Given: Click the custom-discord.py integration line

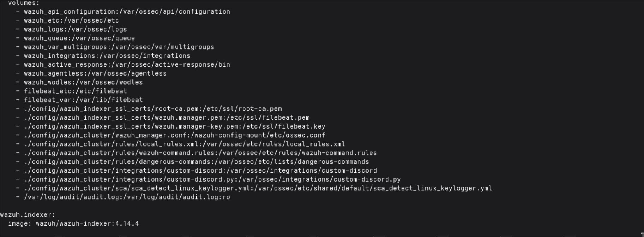Looking at the screenshot, I should click(x=212, y=179).
